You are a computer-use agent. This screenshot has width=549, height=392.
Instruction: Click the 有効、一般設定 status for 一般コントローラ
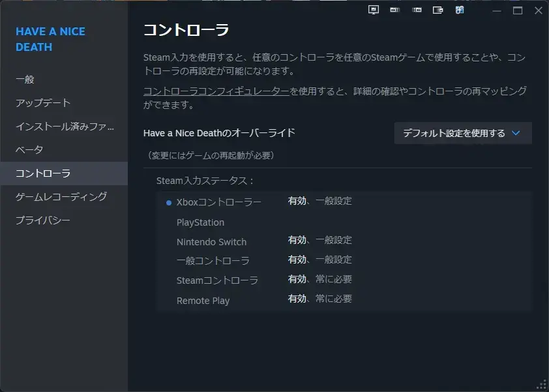pos(319,260)
